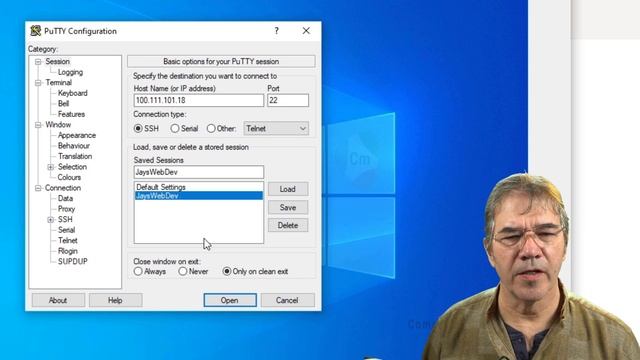Screen dimensions: 640x360
Task: Expand the Selection tree node
Action: click(x=51, y=167)
